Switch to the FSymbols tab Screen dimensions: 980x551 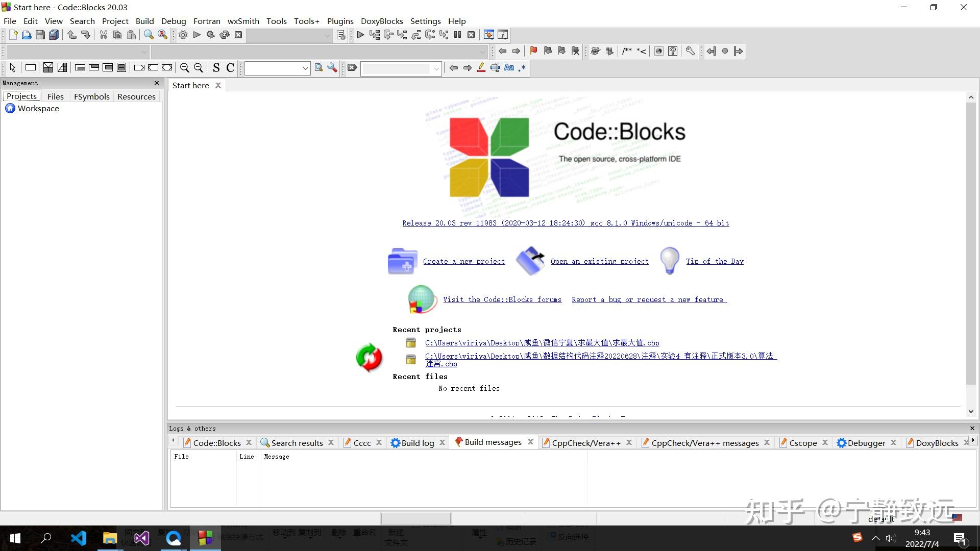pyautogui.click(x=91, y=96)
